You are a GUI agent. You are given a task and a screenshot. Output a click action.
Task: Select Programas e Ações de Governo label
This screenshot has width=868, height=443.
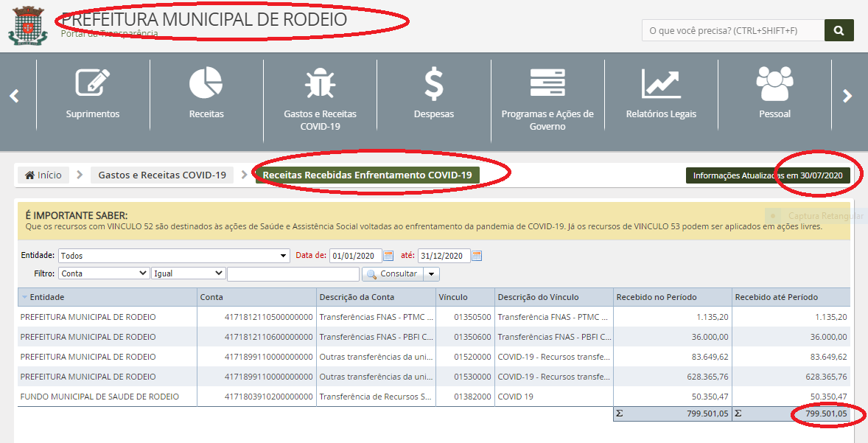(547, 120)
